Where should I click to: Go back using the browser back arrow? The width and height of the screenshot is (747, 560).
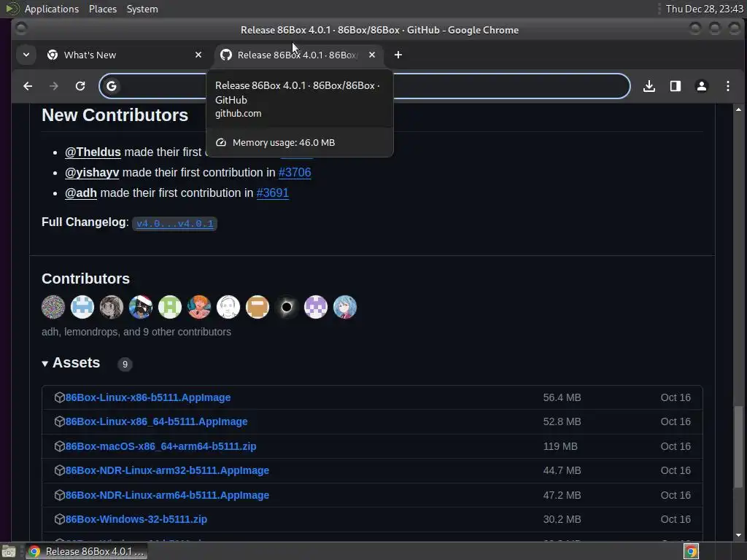click(28, 86)
